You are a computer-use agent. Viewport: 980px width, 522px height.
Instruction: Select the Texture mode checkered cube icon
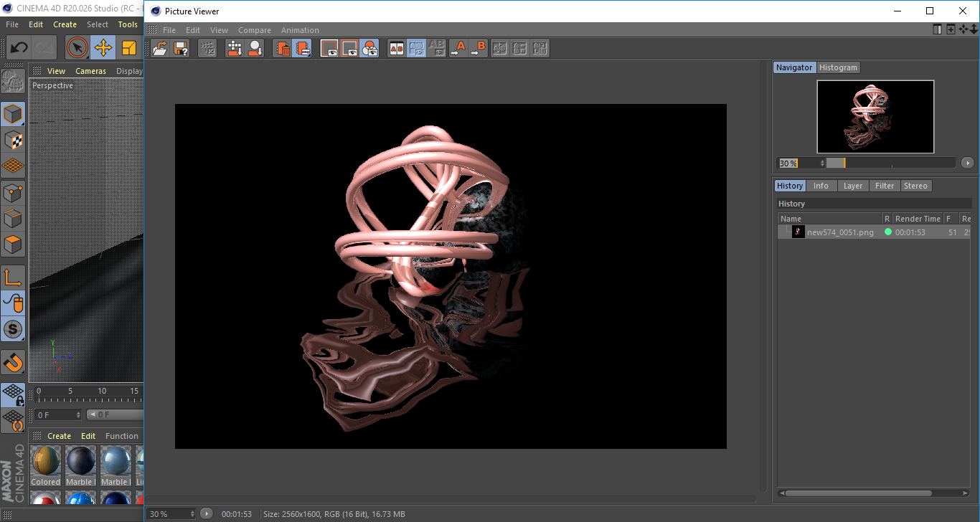pyautogui.click(x=13, y=140)
